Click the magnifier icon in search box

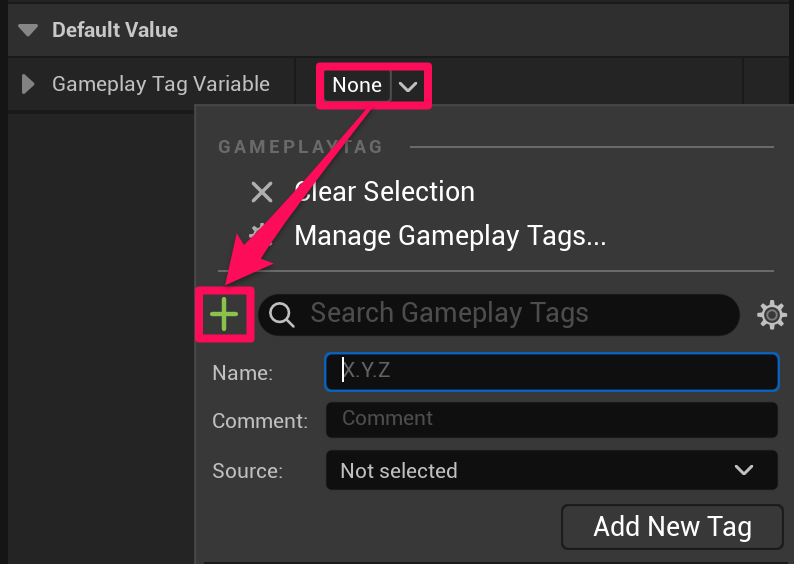[x=282, y=315]
